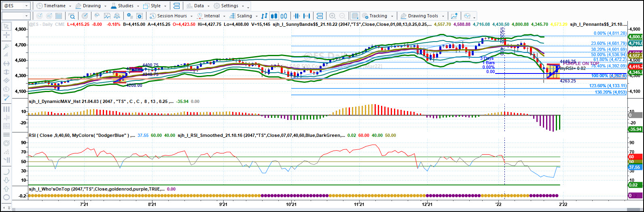Viewport: 644px width, 212px height.
Task: Open the @ES symbol combo box
Action: tap(16, 6)
